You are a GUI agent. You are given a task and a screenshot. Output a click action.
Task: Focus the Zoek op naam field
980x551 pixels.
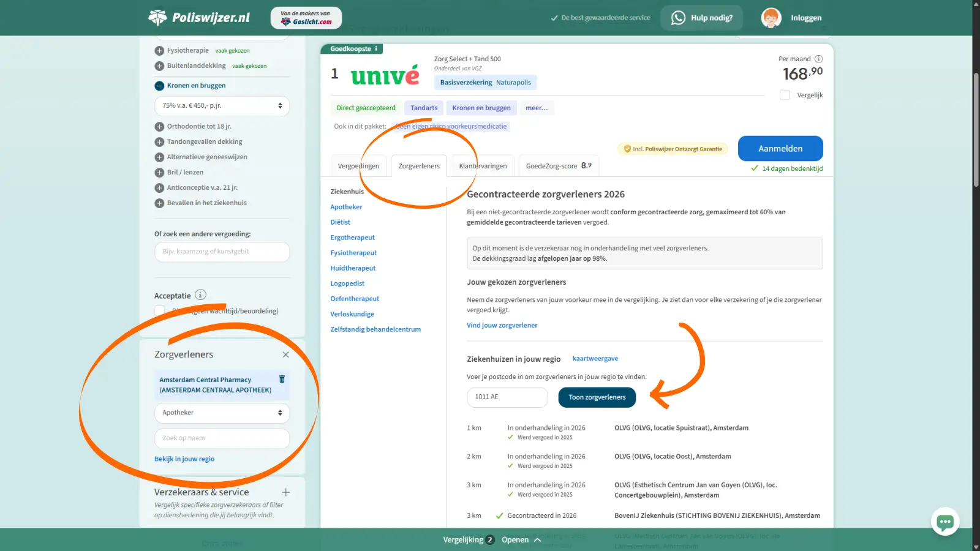(x=222, y=438)
